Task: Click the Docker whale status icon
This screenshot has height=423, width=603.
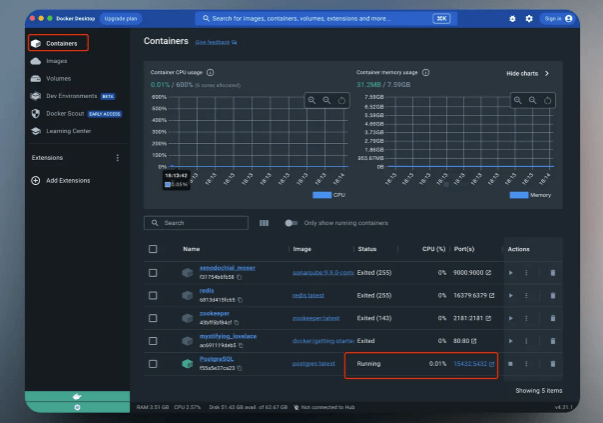Action: 77,396
